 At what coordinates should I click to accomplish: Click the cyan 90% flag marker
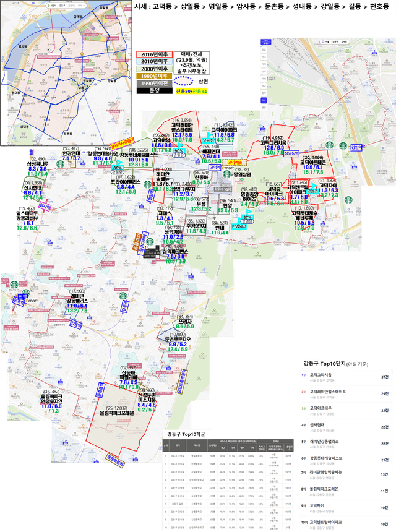pos(179,149)
